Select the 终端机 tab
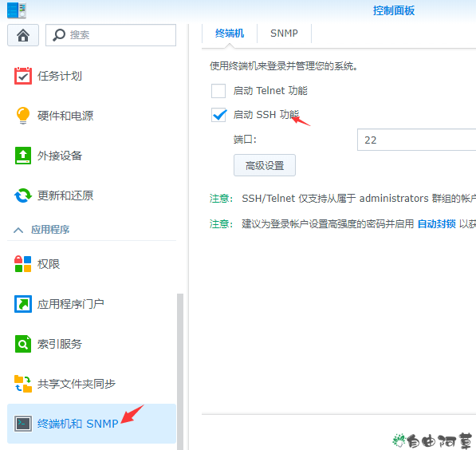Image resolution: width=476 pixels, height=450 pixels. click(230, 34)
